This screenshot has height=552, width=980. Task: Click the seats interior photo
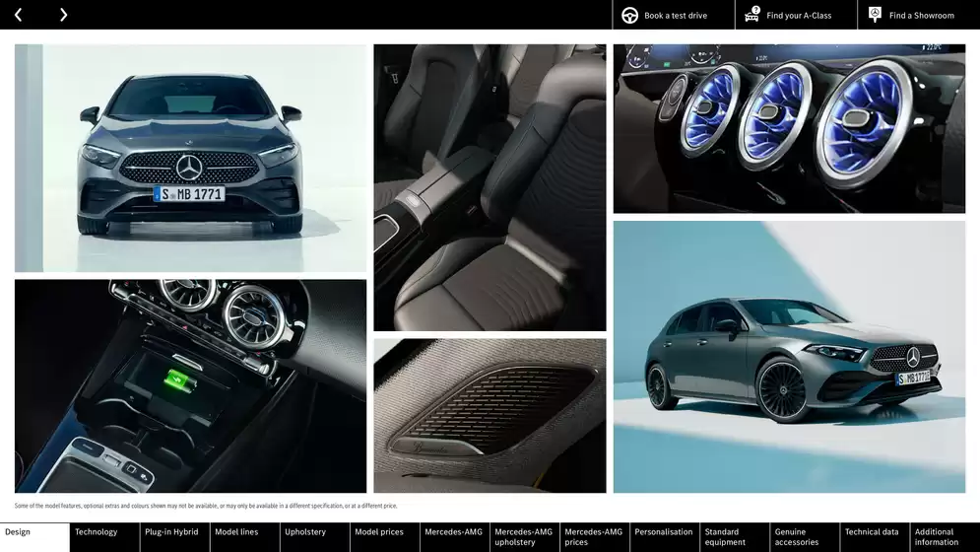tap(490, 187)
